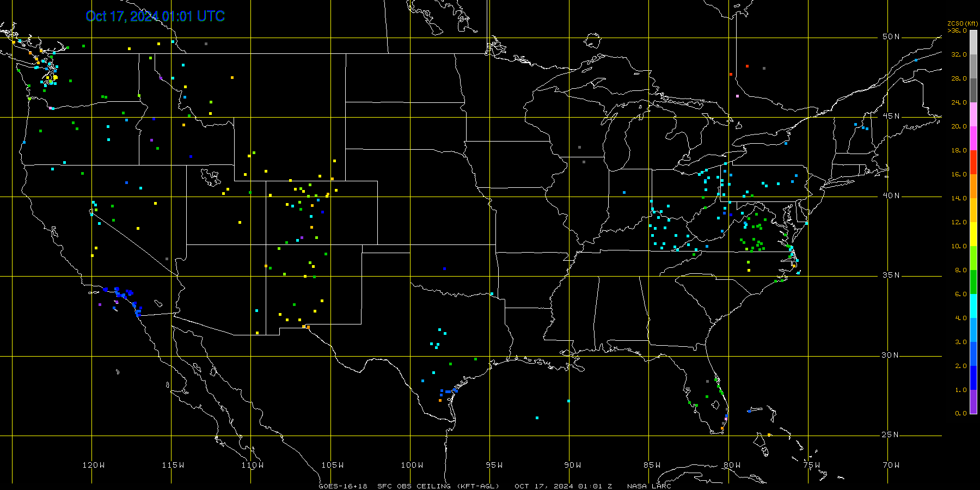This screenshot has height=490, width=980.
Task: Click the 40N latitude label
Action: 891,195
